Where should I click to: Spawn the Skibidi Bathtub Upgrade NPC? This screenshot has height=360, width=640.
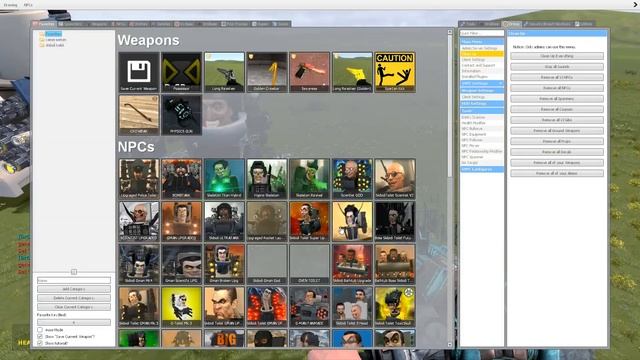[x=352, y=264]
